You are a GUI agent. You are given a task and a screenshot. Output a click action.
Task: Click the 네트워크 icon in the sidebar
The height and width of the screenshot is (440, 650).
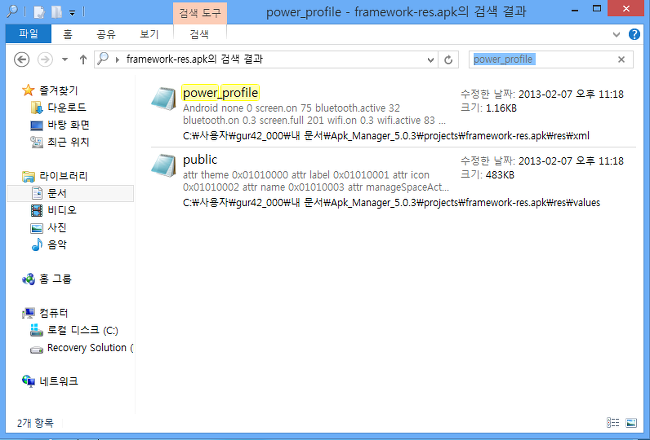click(x=28, y=381)
